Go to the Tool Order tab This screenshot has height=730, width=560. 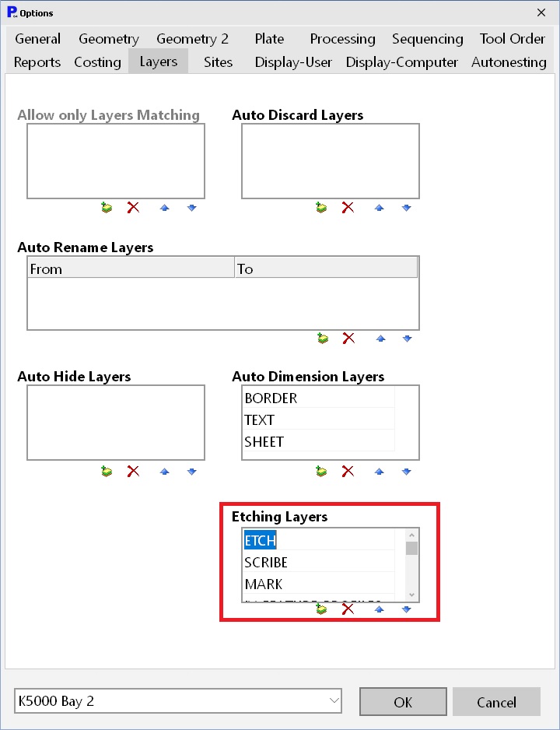click(512, 39)
